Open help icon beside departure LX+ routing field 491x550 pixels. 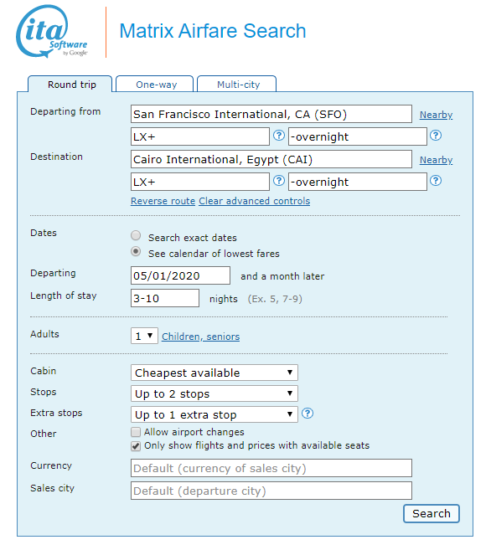coord(279,135)
